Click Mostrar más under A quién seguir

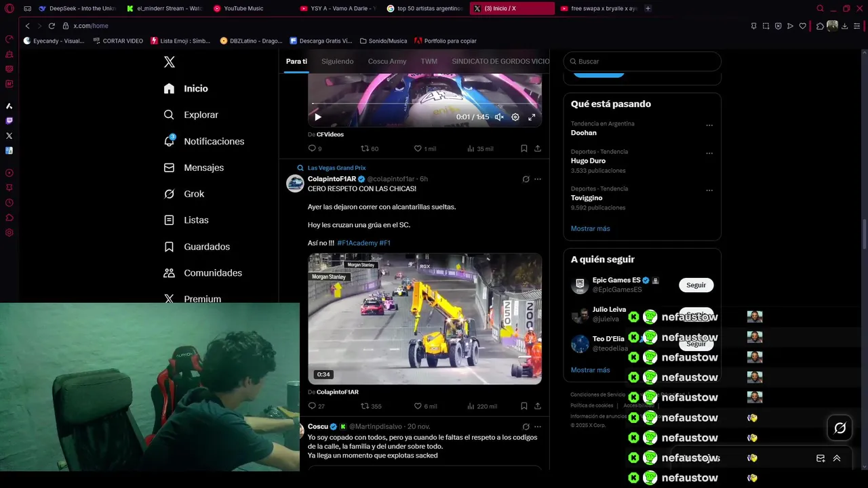pyautogui.click(x=590, y=370)
